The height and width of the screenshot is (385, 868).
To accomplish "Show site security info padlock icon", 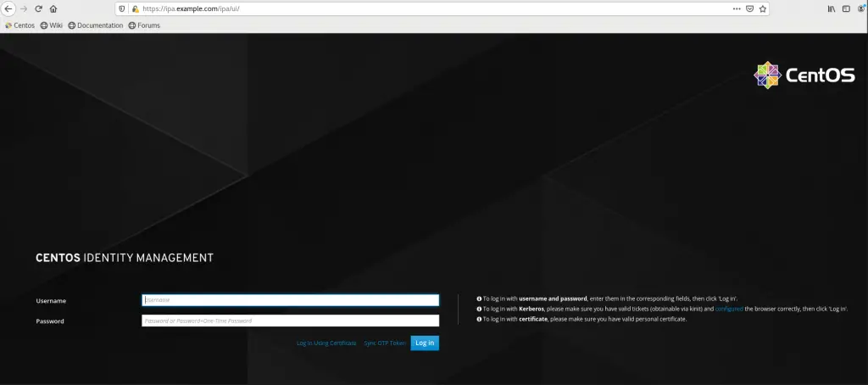I will tap(135, 8).
